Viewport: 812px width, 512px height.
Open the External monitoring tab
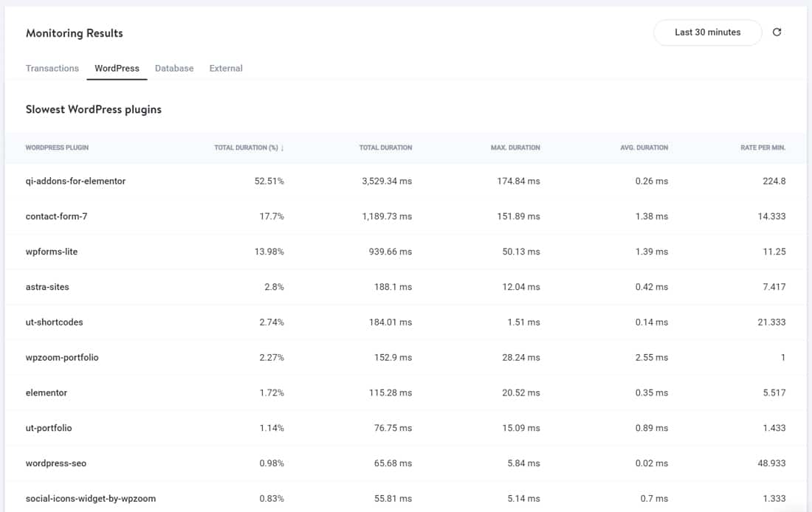tap(226, 68)
